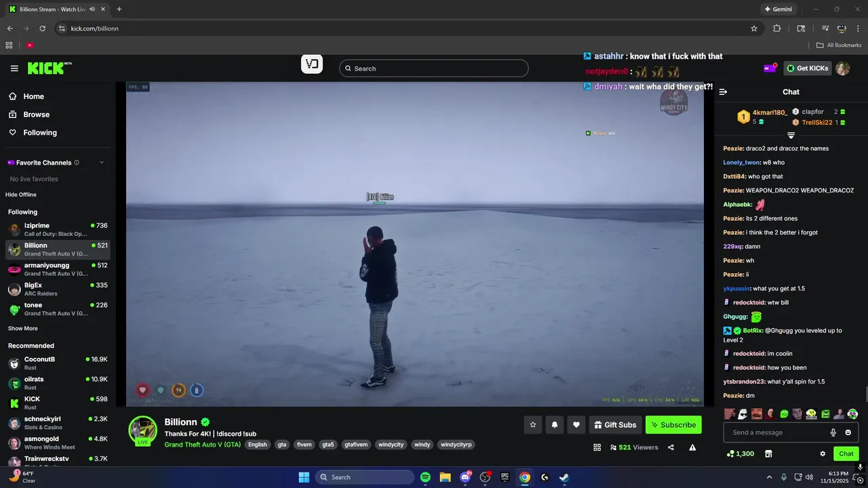
Task: Bookmark this page star icon
Action: [754, 28]
